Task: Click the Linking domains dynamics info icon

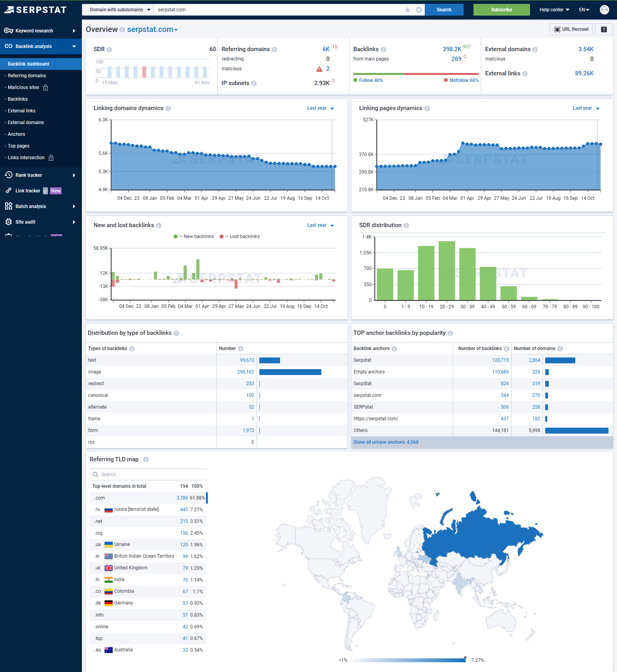Action: point(168,108)
